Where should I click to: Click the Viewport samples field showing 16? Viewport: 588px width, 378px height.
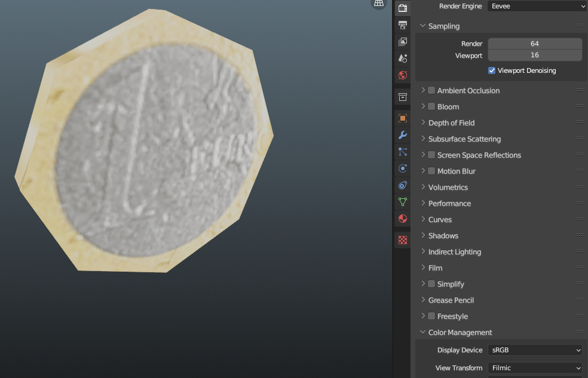click(x=534, y=56)
